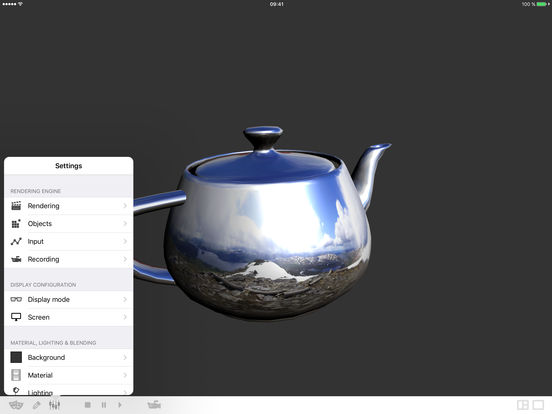Tap the camera icon beside Recording
Image resolution: width=552 pixels, height=414 pixels.
click(x=16, y=259)
